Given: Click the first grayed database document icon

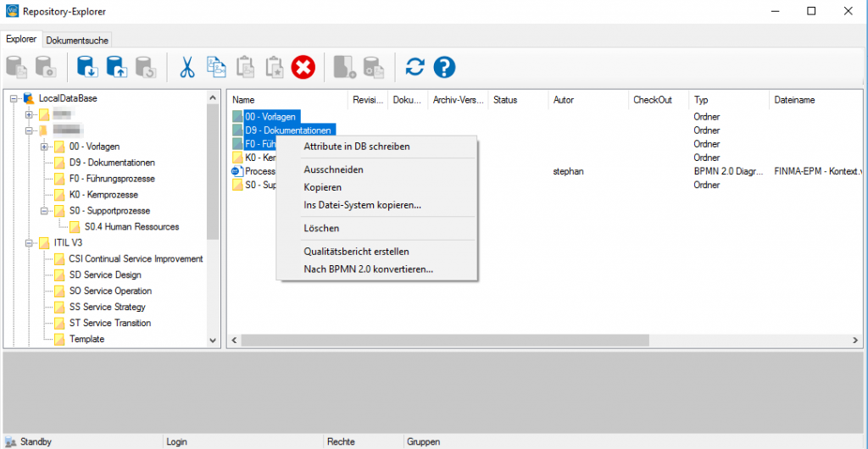Looking at the screenshot, I should click(17, 67).
